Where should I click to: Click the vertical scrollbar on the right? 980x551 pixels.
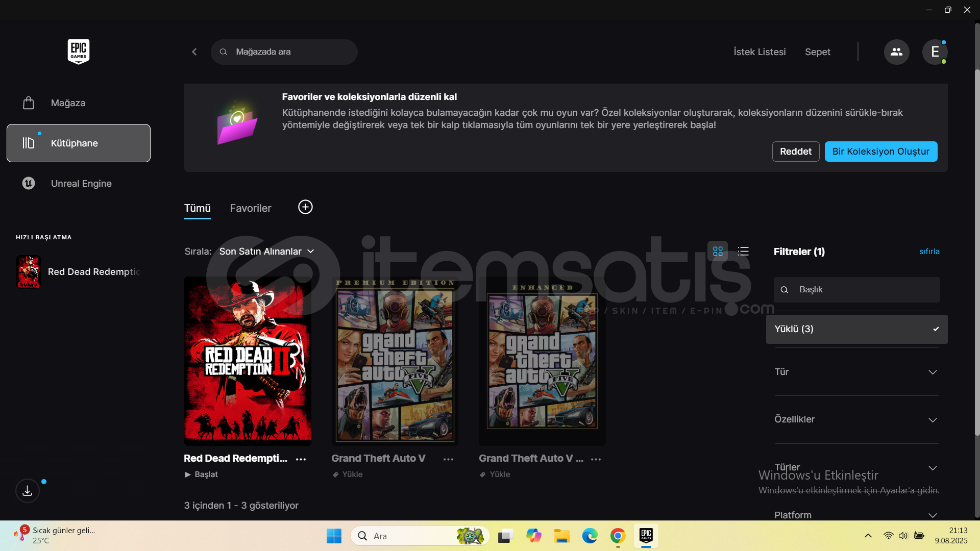[977, 253]
